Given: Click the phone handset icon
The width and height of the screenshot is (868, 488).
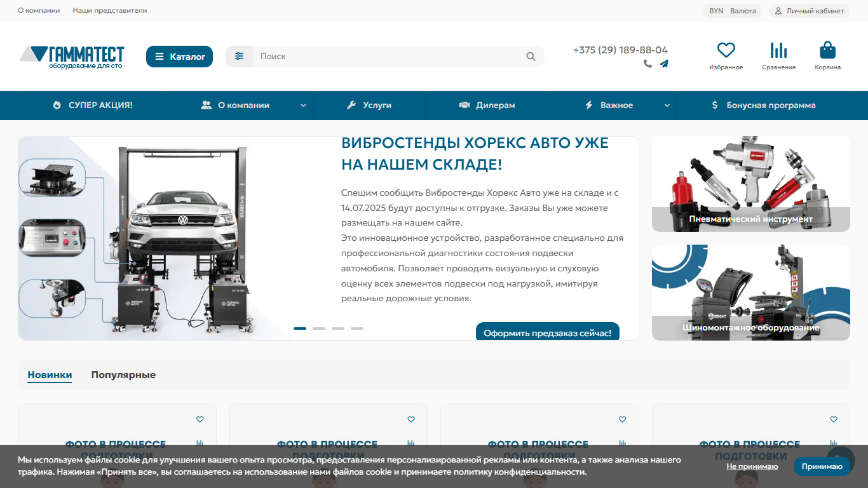Looking at the screenshot, I should tap(648, 64).
